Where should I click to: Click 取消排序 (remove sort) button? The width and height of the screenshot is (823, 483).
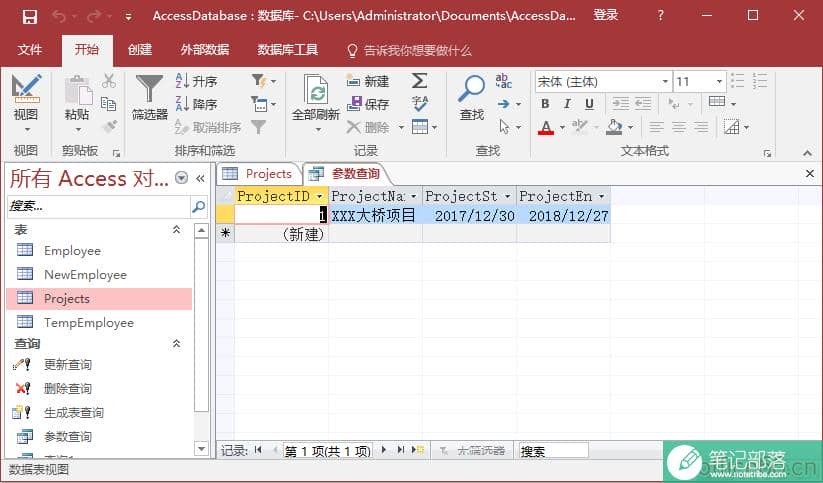coord(208,127)
